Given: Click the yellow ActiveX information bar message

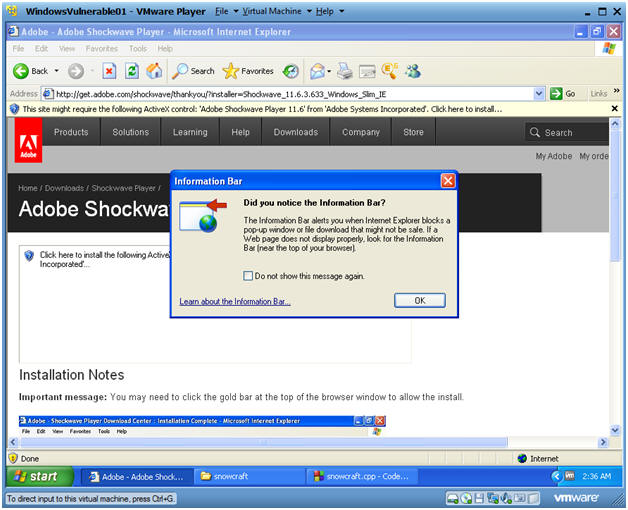Looking at the screenshot, I should click(262, 109).
